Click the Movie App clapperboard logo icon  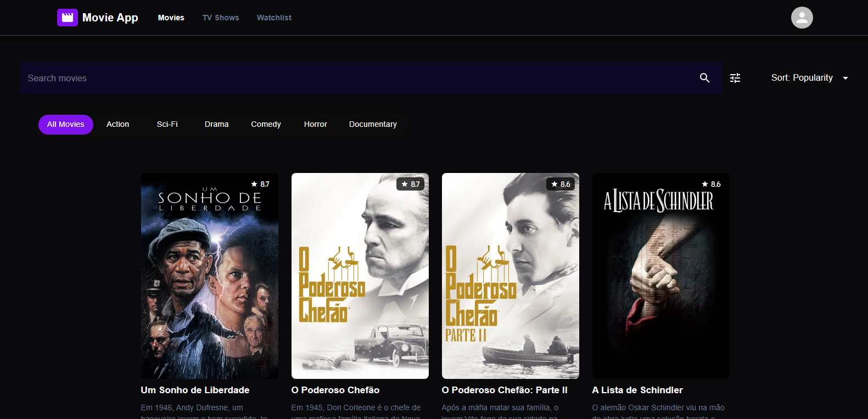point(68,18)
